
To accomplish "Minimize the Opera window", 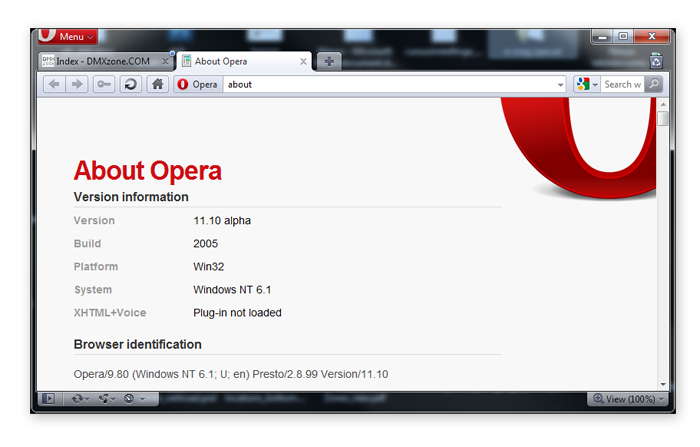I will coord(603,37).
